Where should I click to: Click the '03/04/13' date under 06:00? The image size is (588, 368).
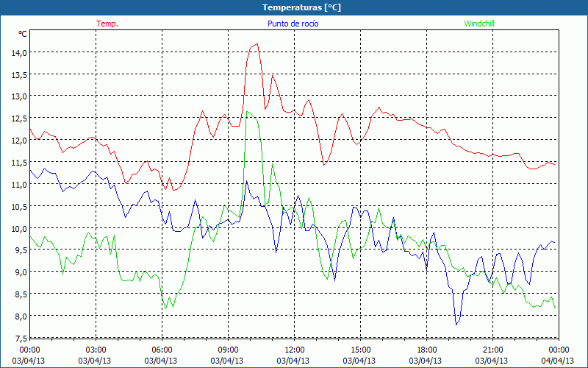point(161,361)
